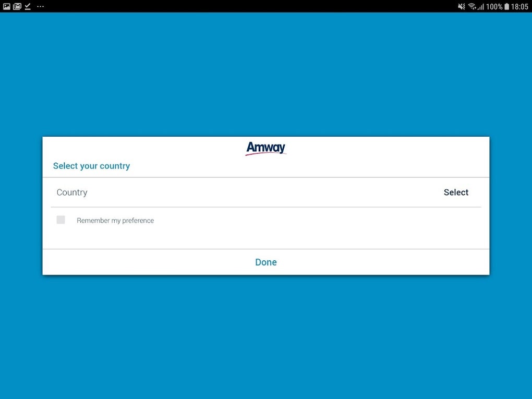Tap the muted sound status icon

(461, 7)
